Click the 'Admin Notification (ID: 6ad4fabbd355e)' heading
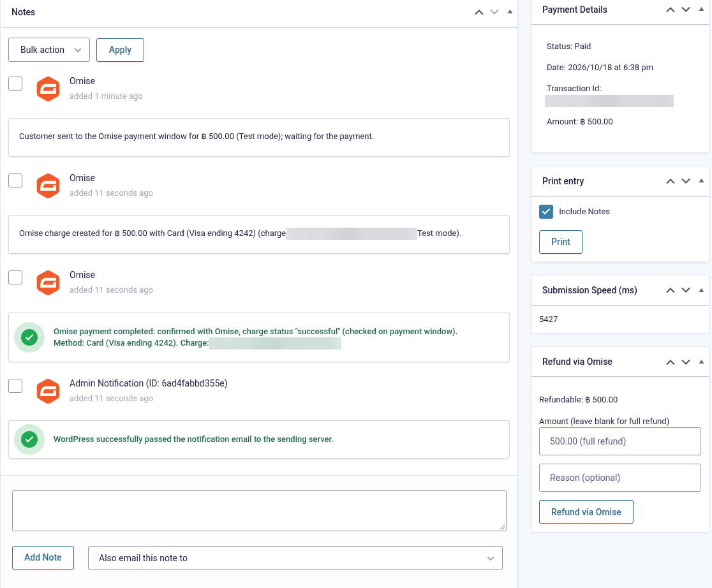712x588 pixels. coord(149,383)
